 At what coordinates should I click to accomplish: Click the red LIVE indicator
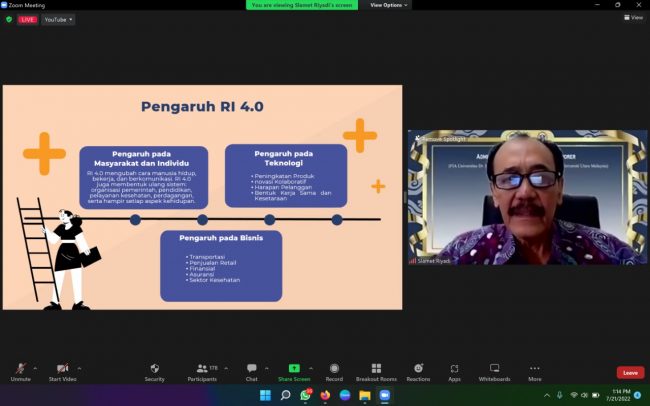(27, 19)
